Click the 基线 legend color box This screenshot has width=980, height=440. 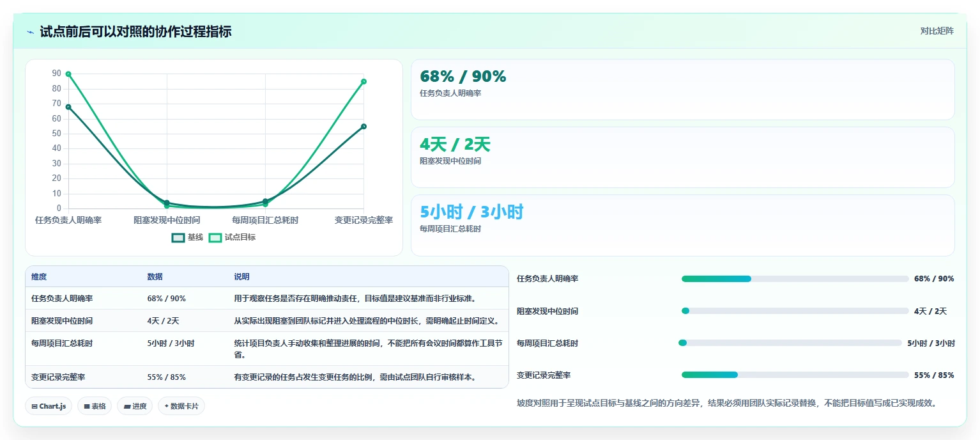pos(178,237)
